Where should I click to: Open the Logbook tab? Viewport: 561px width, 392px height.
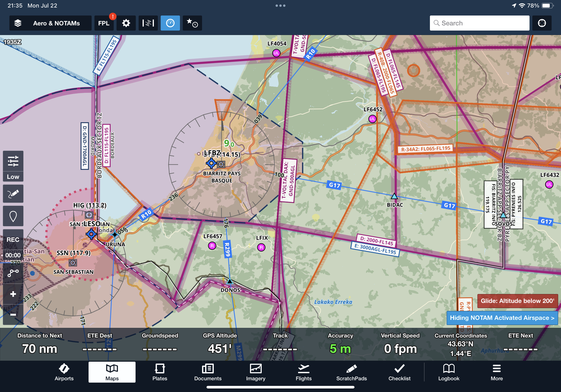click(449, 372)
